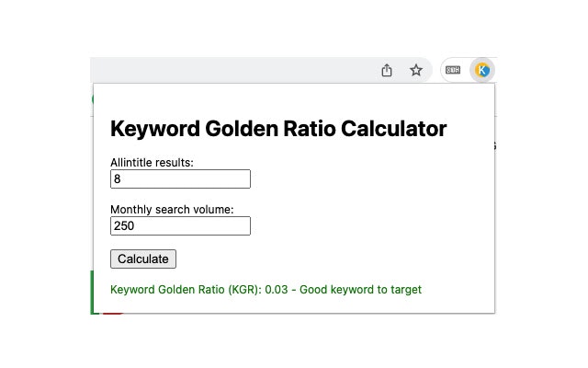588x368 pixels.
Task: Focus the Allintitle results input field
Action: [x=180, y=178]
